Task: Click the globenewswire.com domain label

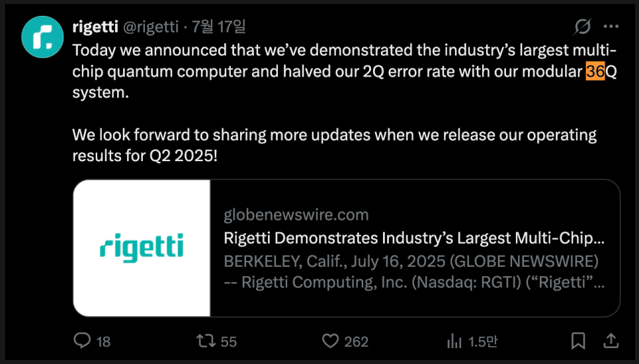Action: pos(296,215)
